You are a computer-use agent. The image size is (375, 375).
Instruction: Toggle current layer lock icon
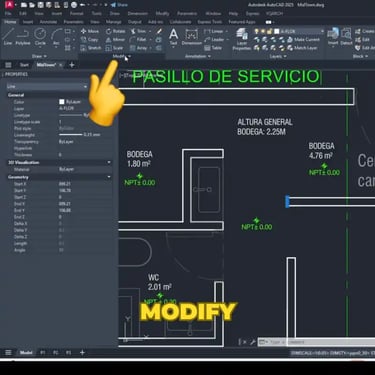269,31
